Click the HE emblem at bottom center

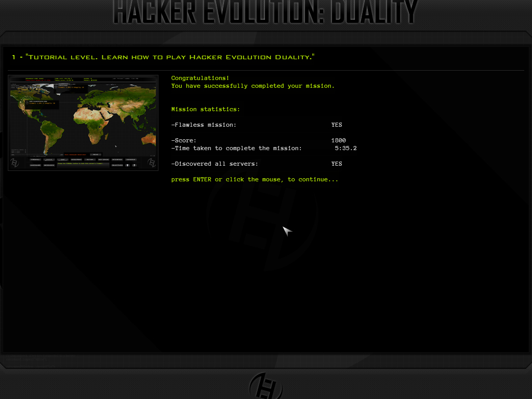(x=265, y=385)
